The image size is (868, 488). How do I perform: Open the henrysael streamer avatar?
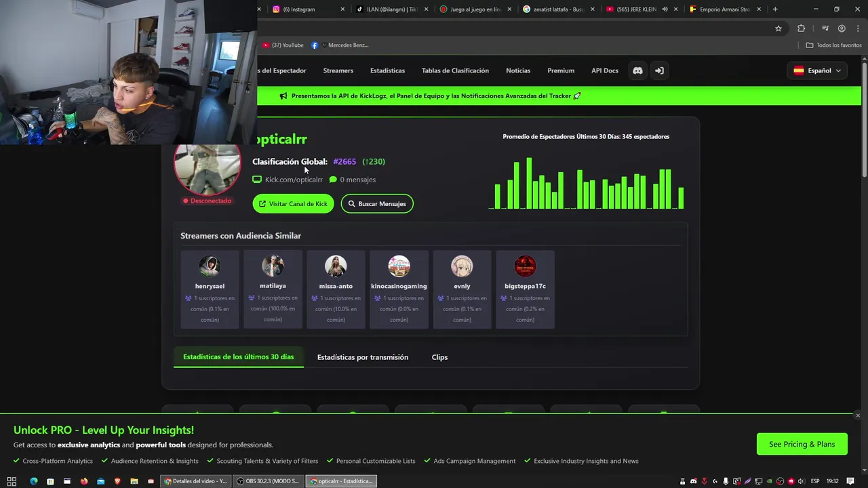coord(210,266)
